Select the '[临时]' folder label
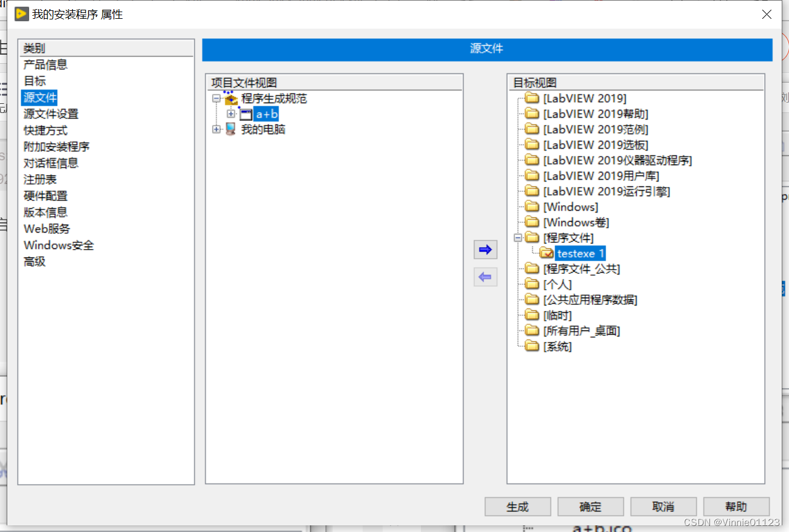789x532 pixels. pyautogui.click(x=558, y=315)
